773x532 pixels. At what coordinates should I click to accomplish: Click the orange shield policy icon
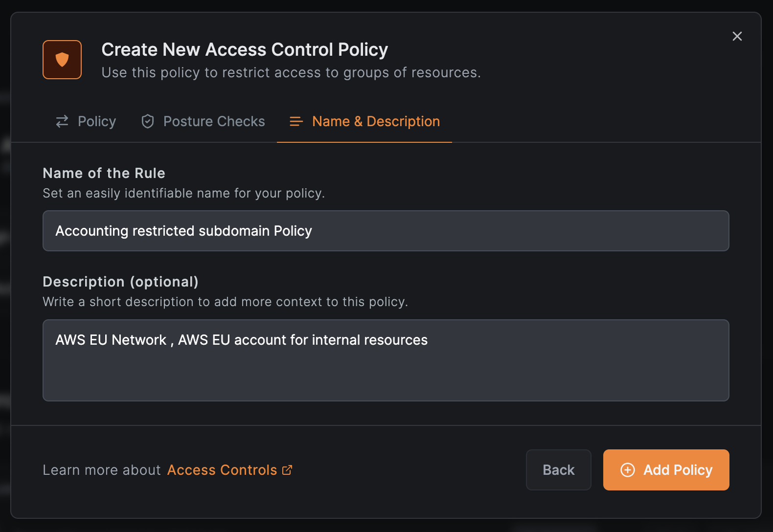pyautogui.click(x=62, y=60)
